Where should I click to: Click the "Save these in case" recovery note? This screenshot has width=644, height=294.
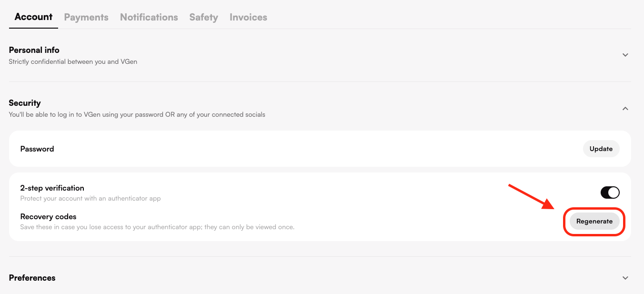157,227
